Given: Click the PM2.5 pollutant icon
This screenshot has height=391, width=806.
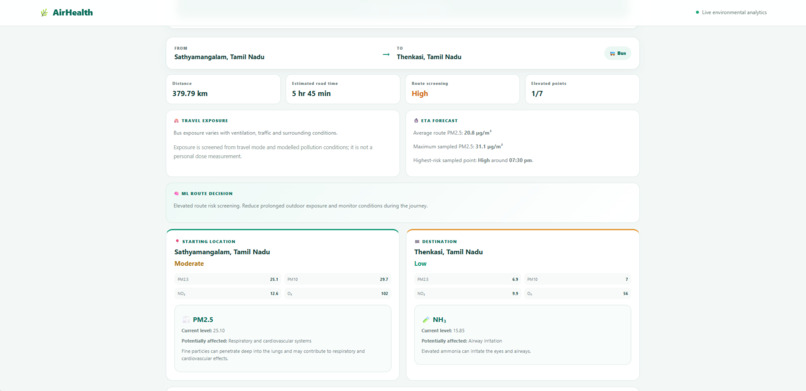Looking at the screenshot, I should (186, 320).
